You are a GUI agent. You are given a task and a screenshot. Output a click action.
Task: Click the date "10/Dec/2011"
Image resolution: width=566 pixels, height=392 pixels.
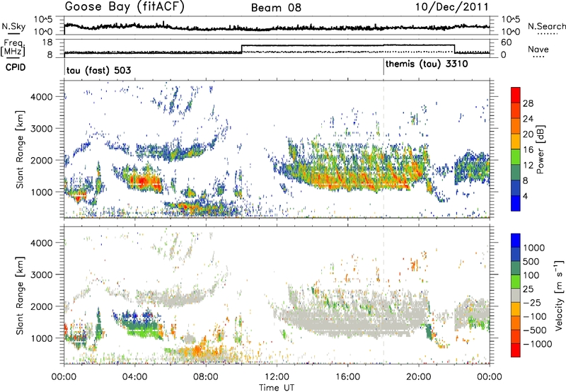click(451, 7)
